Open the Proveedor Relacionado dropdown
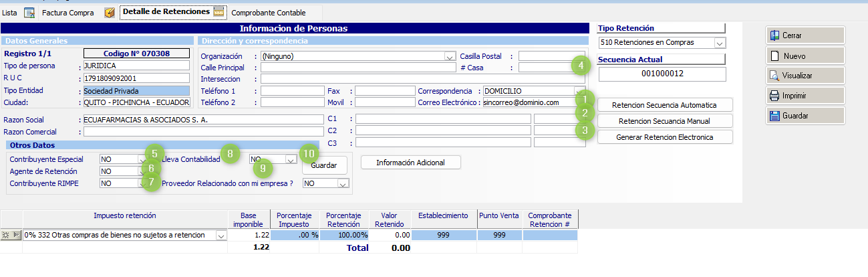The height and width of the screenshot is (277, 868). click(x=343, y=183)
